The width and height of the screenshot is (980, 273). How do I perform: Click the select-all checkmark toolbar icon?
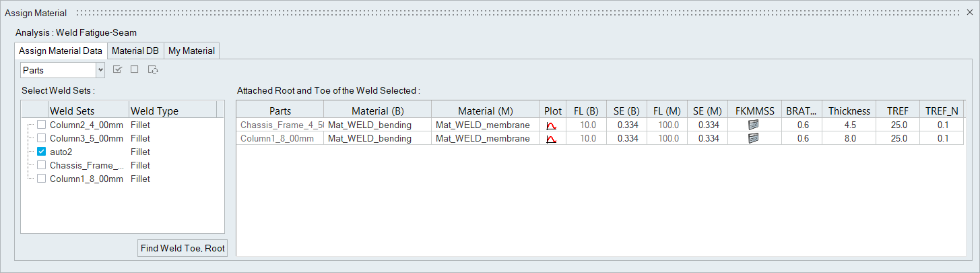pos(118,69)
